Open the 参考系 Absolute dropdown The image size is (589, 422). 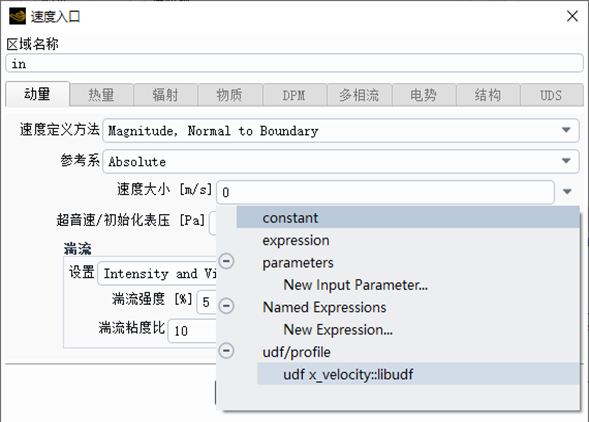click(341, 162)
